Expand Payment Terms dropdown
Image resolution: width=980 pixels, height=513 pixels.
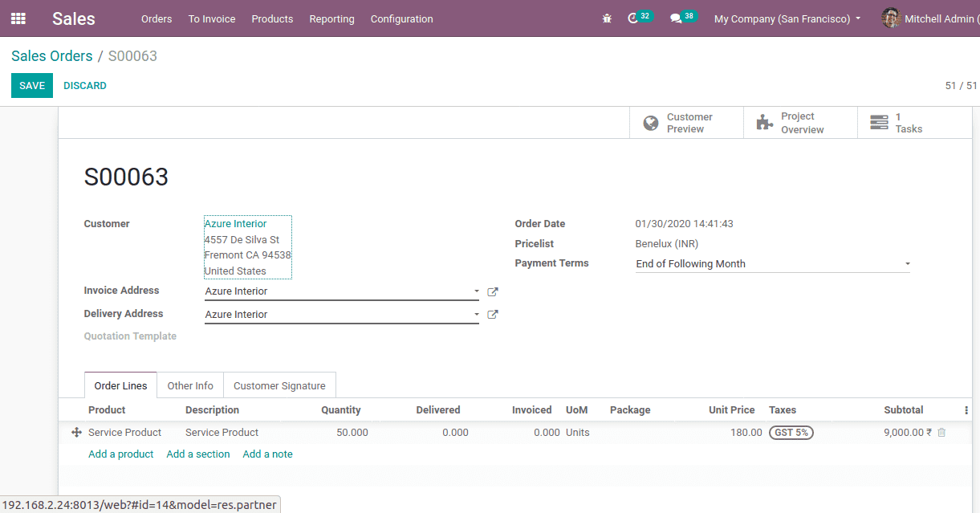coord(907,264)
